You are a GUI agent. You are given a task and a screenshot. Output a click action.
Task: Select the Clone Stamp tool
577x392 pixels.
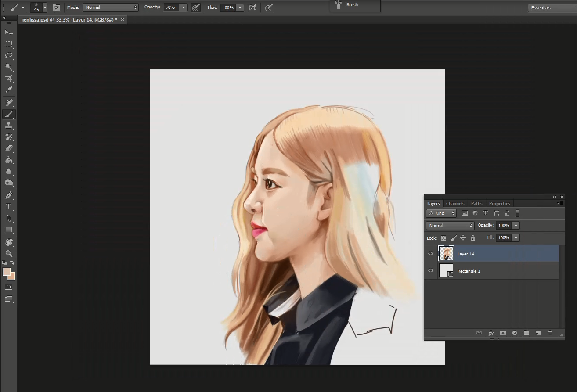8,126
